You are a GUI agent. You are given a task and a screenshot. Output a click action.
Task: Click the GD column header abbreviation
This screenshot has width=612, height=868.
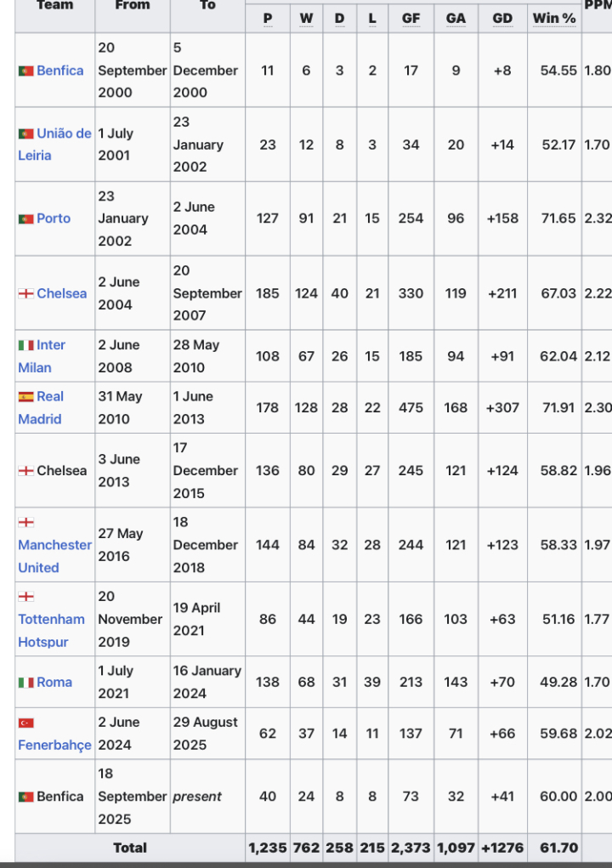click(502, 18)
